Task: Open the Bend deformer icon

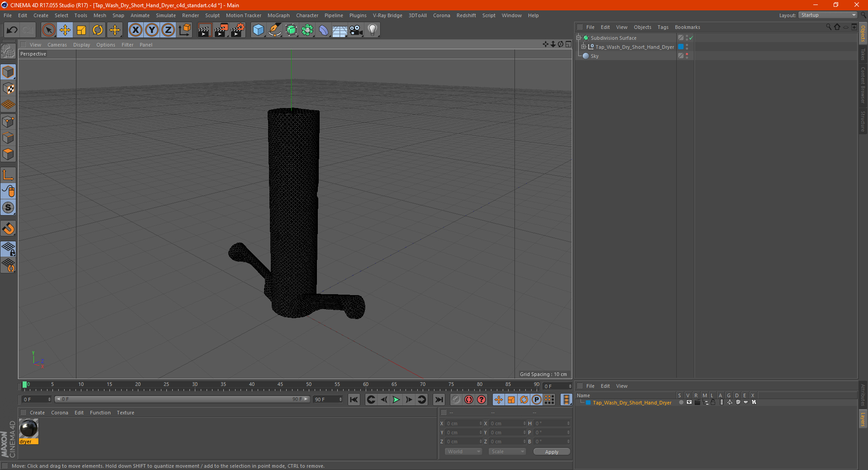Action: pos(324,30)
